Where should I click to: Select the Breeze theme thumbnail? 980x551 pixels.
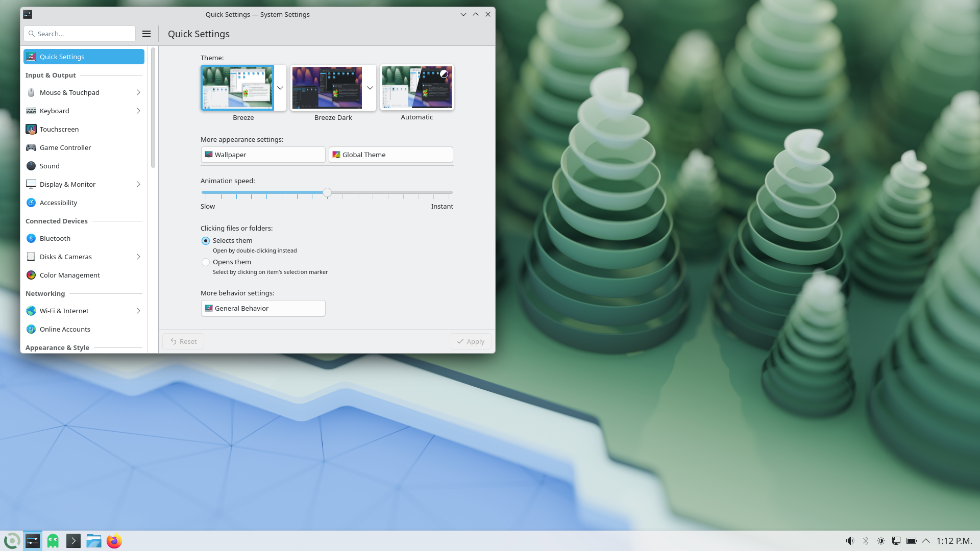(237, 88)
